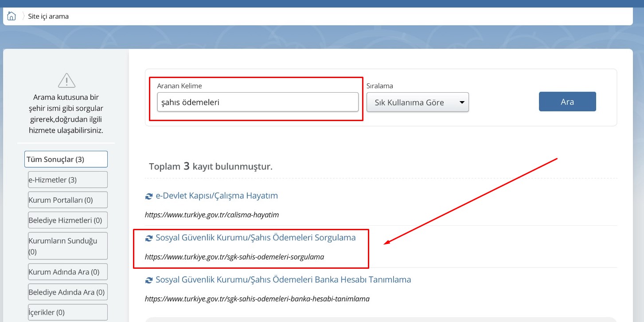This screenshot has width=644, height=322.
Task: Click the icon beside Şahıs Ödemeleri Sorgulama
Action: pos(149,238)
